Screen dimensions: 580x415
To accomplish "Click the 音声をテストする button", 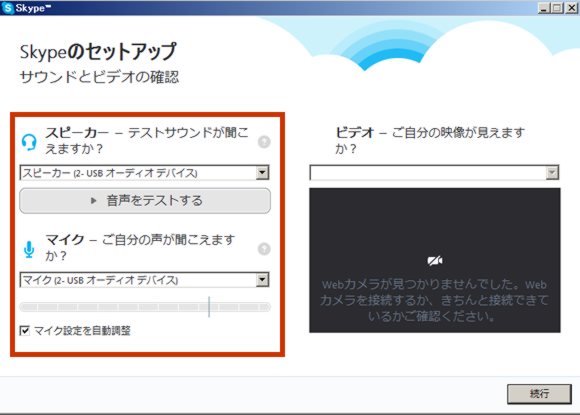I will 145,201.
